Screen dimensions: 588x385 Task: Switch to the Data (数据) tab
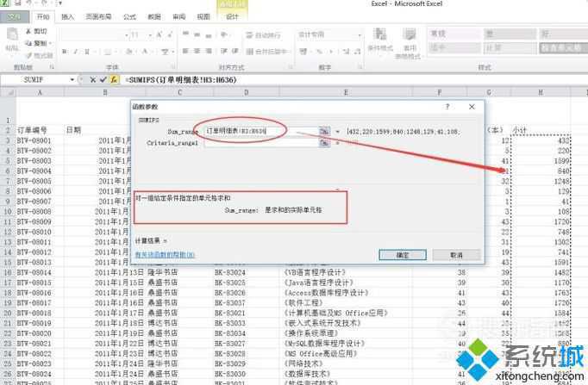tap(153, 16)
